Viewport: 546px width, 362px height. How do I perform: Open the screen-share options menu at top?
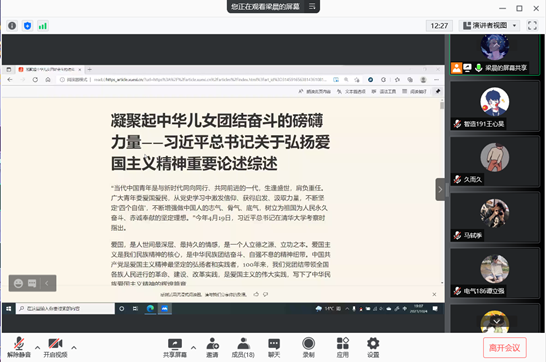coord(312,6)
